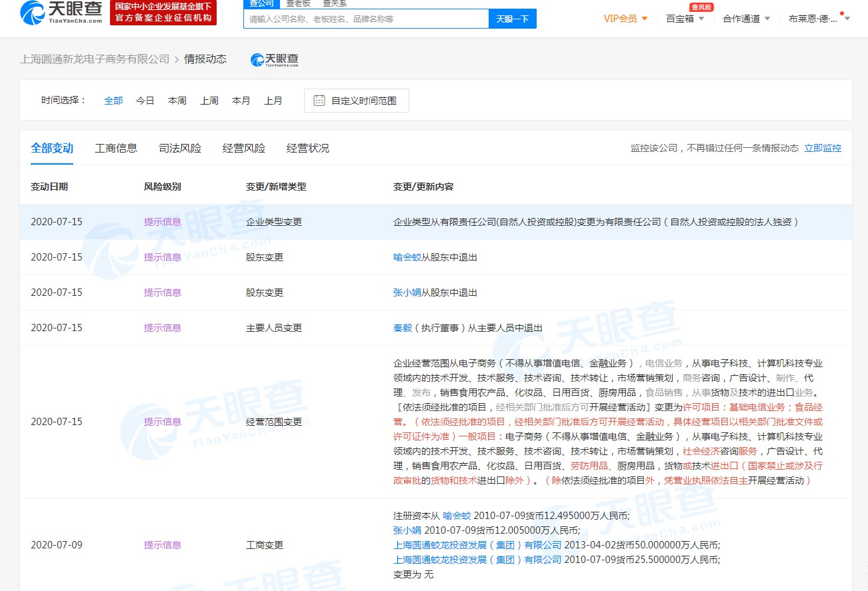Click the 经营范围变更 cell
The width and height of the screenshot is (868, 591).
(x=274, y=422)
